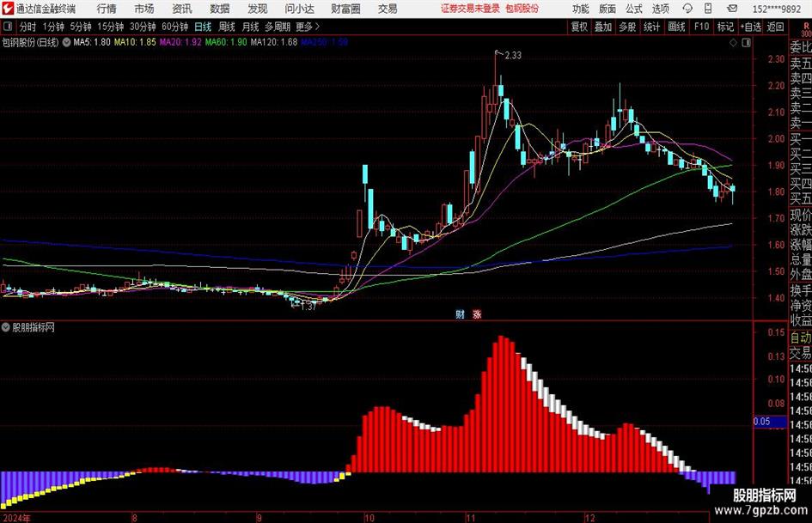Select the 日线 daily chart tab
This screenshot has width=812, height=523.
[x=203, y=27]
